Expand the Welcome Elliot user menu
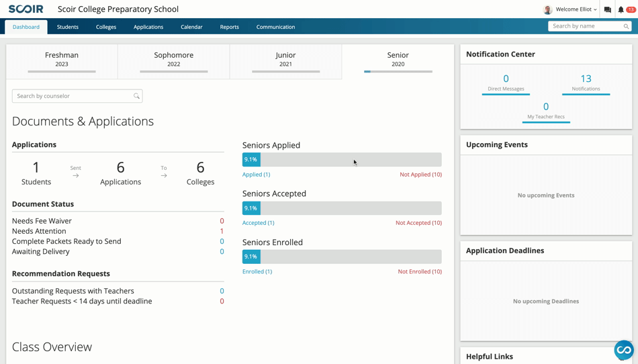Image resolution: width=638 pixels, height=364 pixels. pos(576,9)
